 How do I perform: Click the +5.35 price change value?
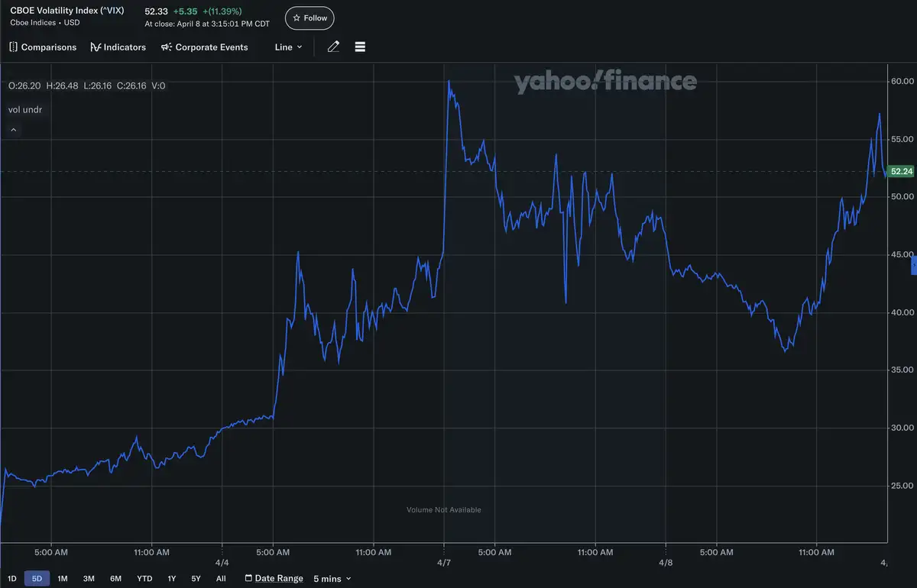pyautogui.click(x=186, y=12)
